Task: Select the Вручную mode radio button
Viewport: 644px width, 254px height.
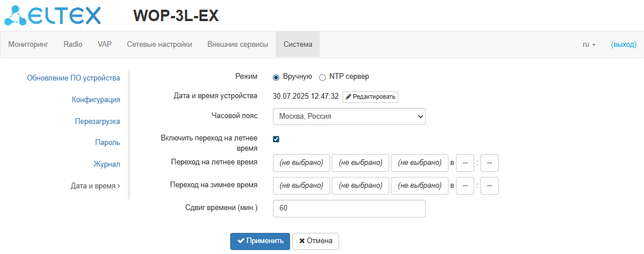Action: click(276, 77)
